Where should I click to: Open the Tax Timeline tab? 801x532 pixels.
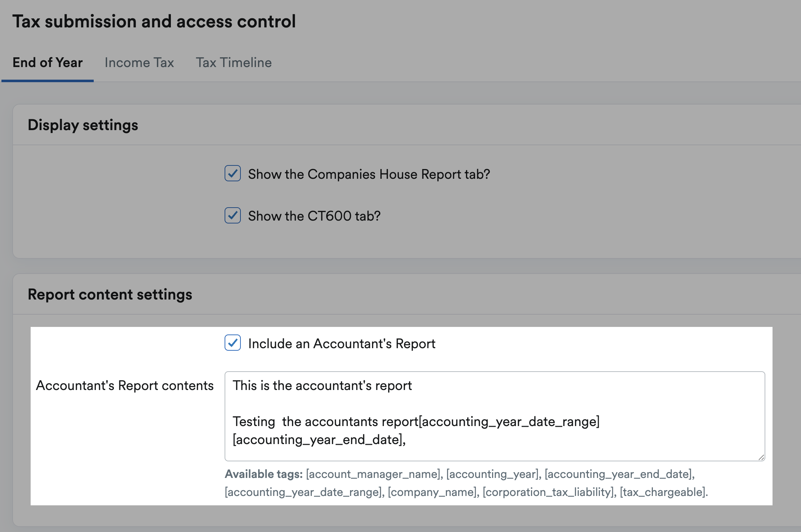click(x=234, y=62)
